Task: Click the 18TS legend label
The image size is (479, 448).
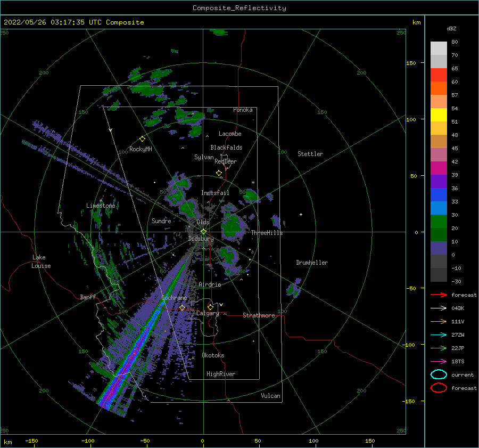Action: 458,362
